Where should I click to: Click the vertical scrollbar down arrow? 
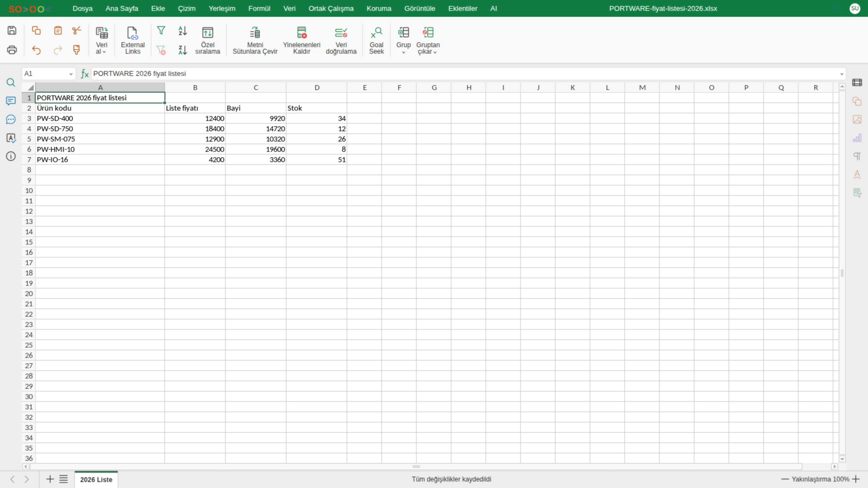tap(842, 459)
